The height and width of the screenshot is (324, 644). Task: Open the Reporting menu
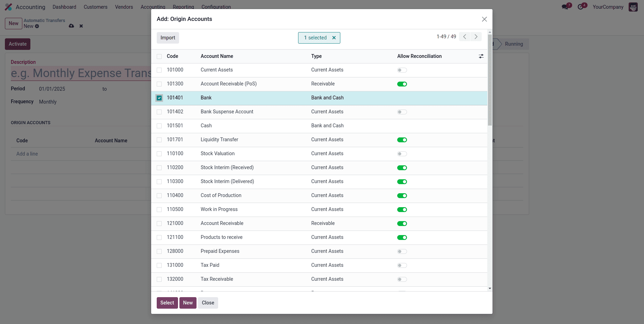click(x=183, y=7)
